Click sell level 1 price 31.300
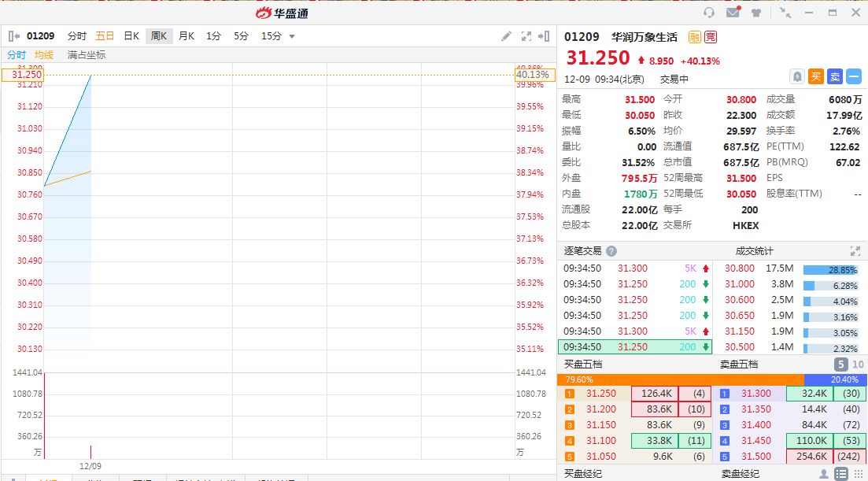The width and height of the screenshot is (868, 481). point(756,394)
